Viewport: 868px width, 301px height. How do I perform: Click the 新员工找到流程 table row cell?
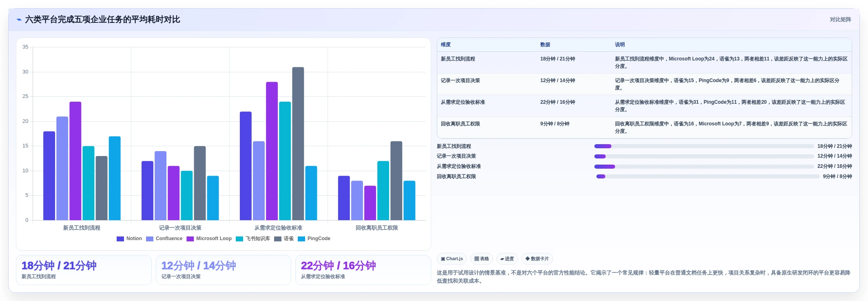point(487,62)
